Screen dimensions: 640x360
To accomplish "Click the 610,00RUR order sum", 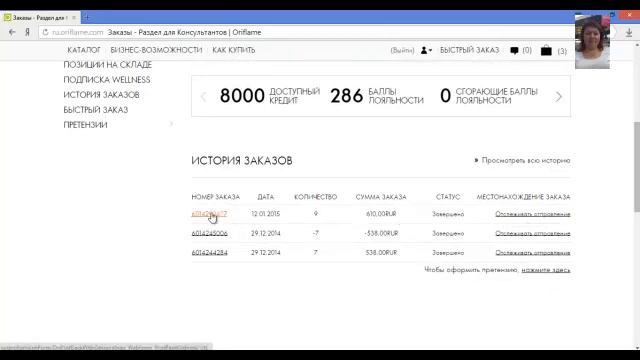I will 381,214.
